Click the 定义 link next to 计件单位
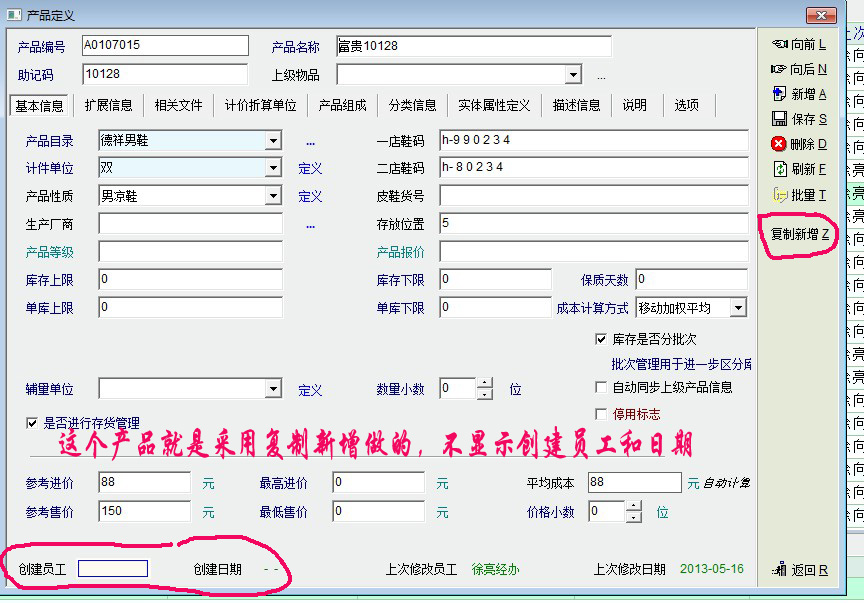Image resolution: width=864 pixels, height=603 pixels. (x=310, y=169)
